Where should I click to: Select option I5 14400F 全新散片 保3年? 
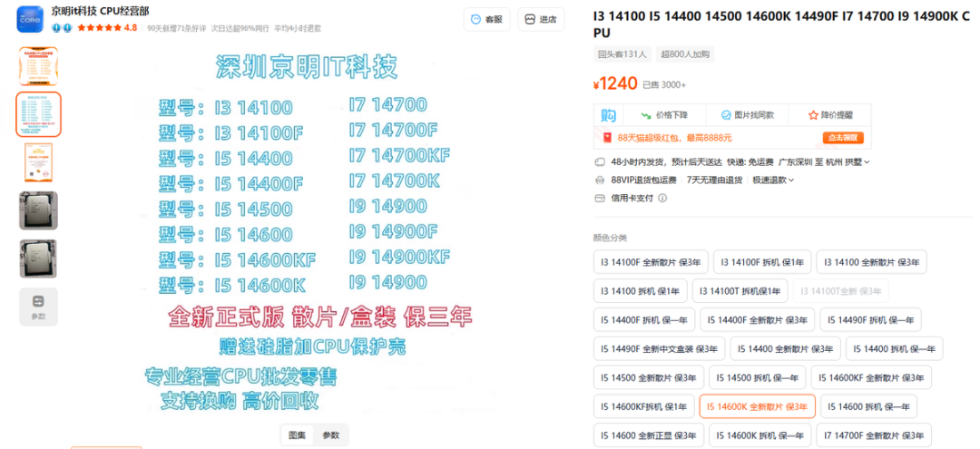[x=757, y=319]
